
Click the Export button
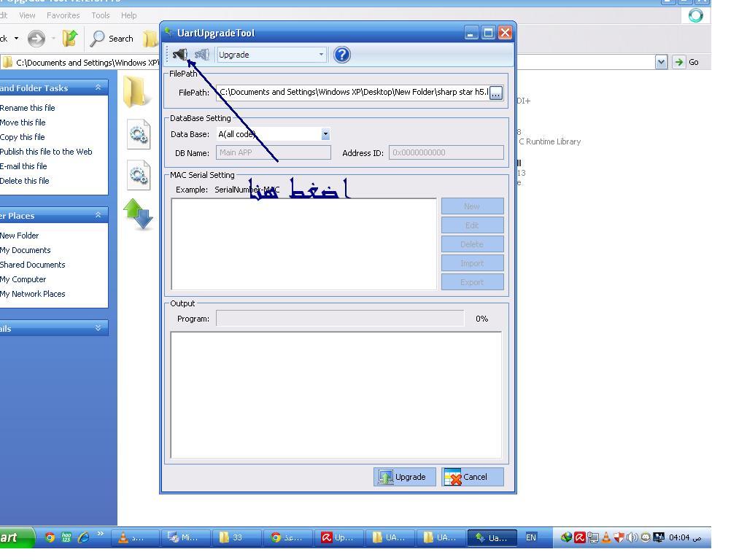point(472,282)
